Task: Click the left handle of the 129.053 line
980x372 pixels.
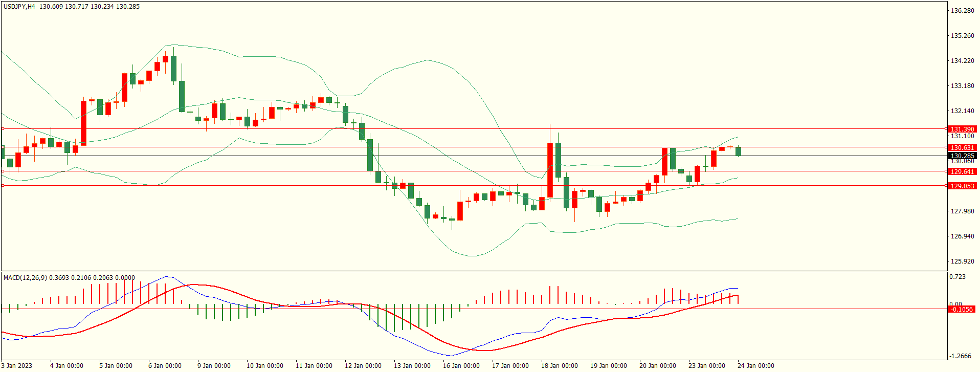Action: 3,186
